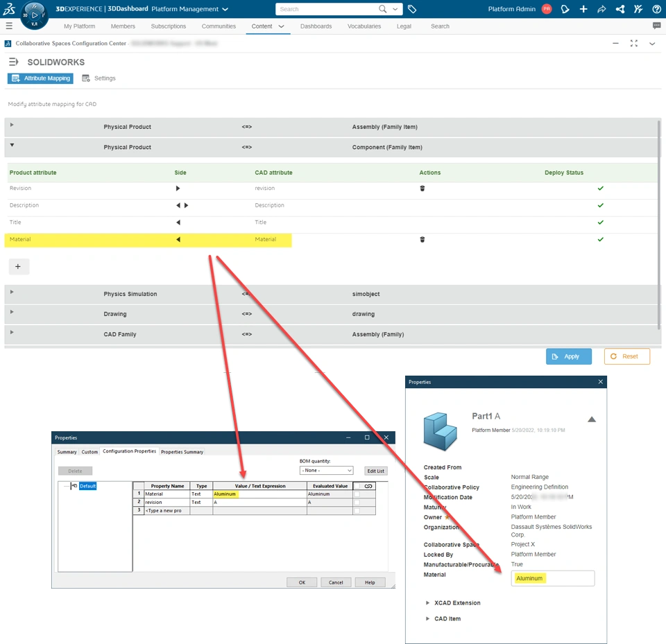Click the search magnifier icon

click(x=382, y=9)
